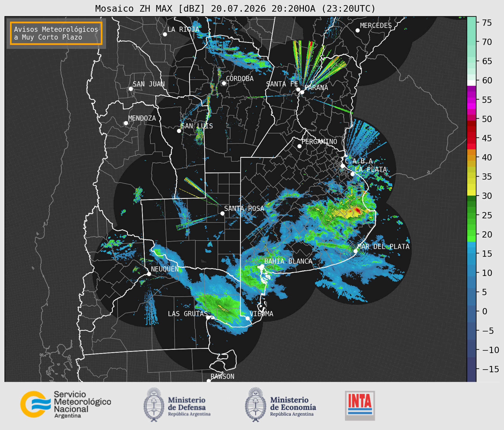
Task: Select the Neuquén city marker
Action: 149,274
